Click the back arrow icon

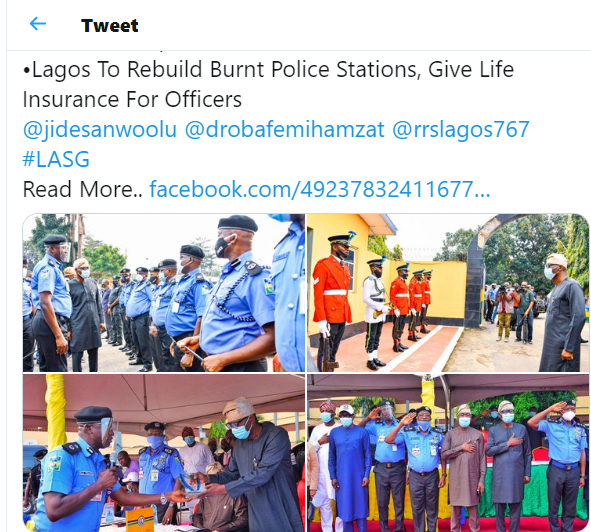(x=38, y=24)
